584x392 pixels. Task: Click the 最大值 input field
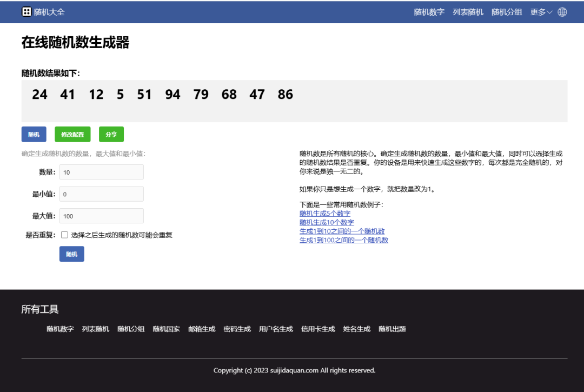coord(101,215)
